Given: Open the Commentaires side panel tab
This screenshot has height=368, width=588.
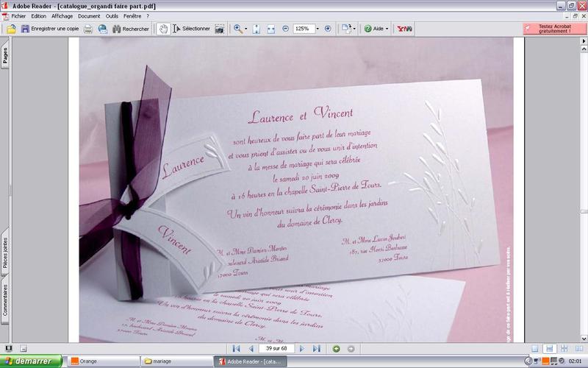Looking at the screenshot, I should point(5,300).
